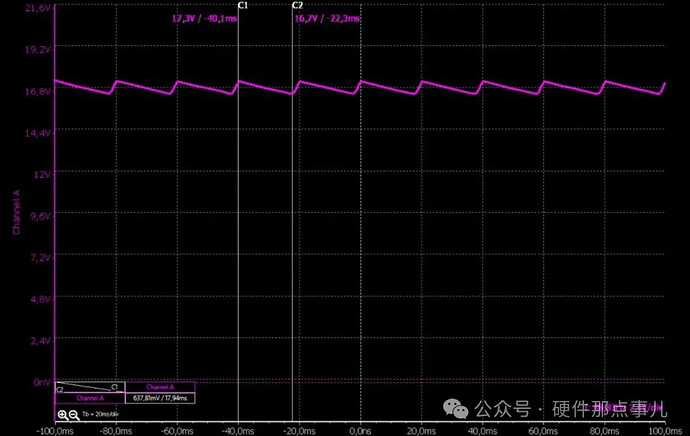Select the C1 cursor marker at top
The image size is (690, 436).
click(241, 6)
